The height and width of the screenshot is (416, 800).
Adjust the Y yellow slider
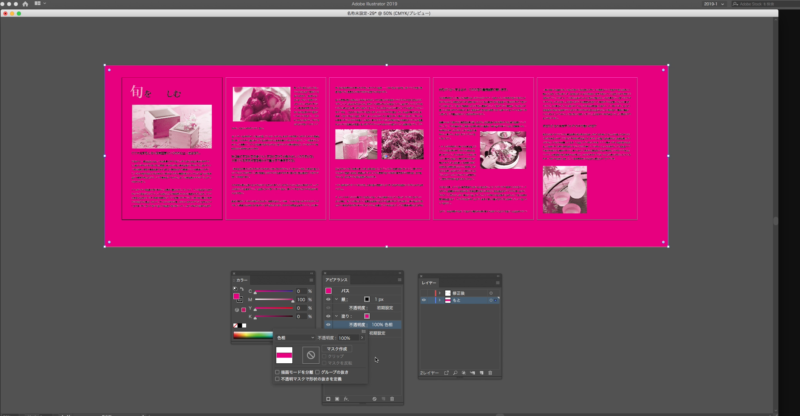tap(274, 308)
